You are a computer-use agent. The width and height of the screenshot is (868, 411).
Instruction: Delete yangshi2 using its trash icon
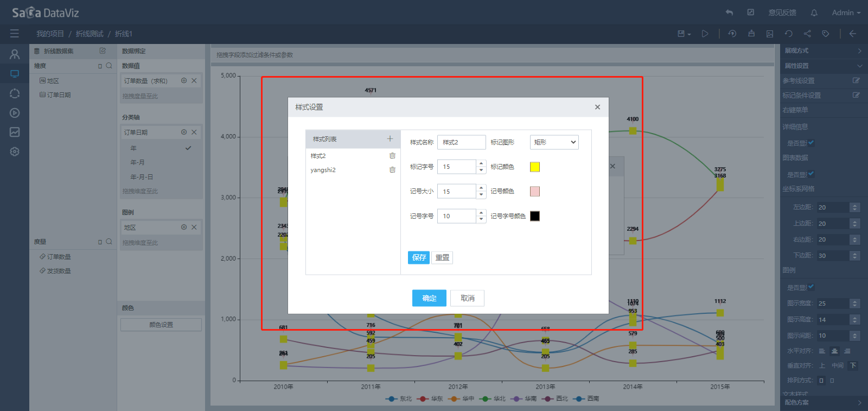392,170
